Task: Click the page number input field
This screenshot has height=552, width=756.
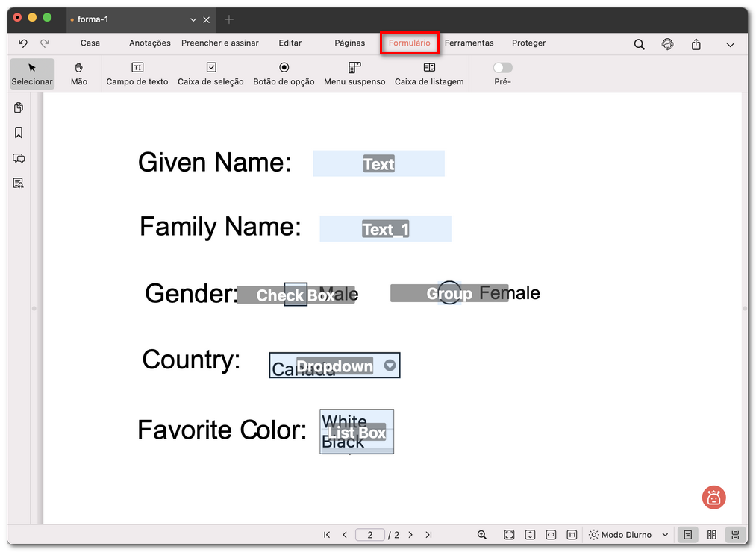Action: click(370, 534)
